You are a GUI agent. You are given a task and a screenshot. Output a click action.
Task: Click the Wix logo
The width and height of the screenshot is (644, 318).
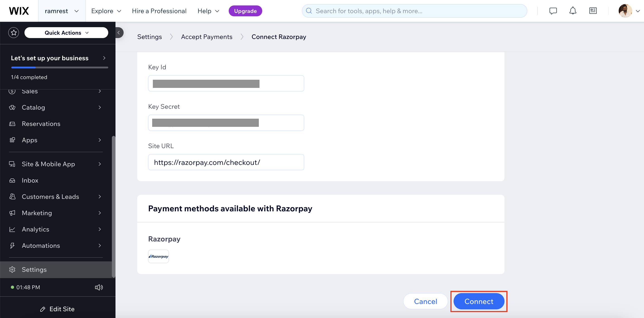[19, 11]
